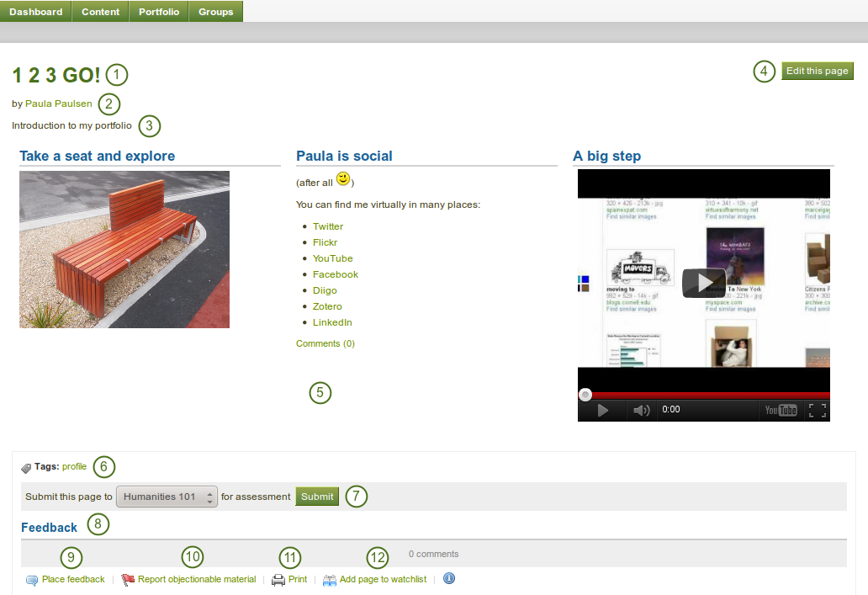Click the YouTube logo on player
868x595 pixels.
pos(781,411)
